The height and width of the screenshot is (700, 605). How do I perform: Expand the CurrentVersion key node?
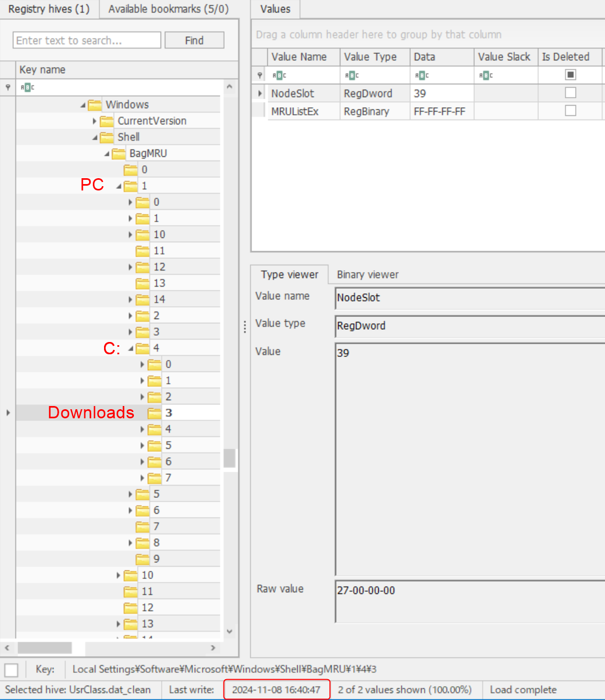[94, 121]
